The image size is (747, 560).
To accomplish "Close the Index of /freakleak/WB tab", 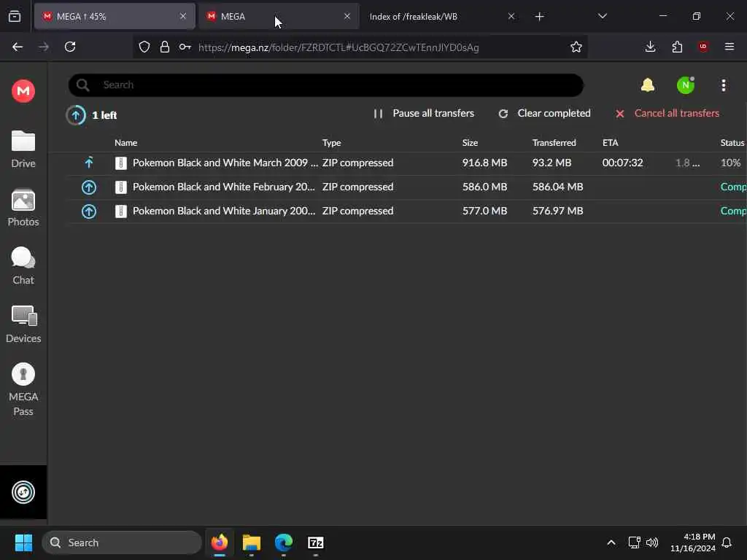I will [x=511, y=16].
